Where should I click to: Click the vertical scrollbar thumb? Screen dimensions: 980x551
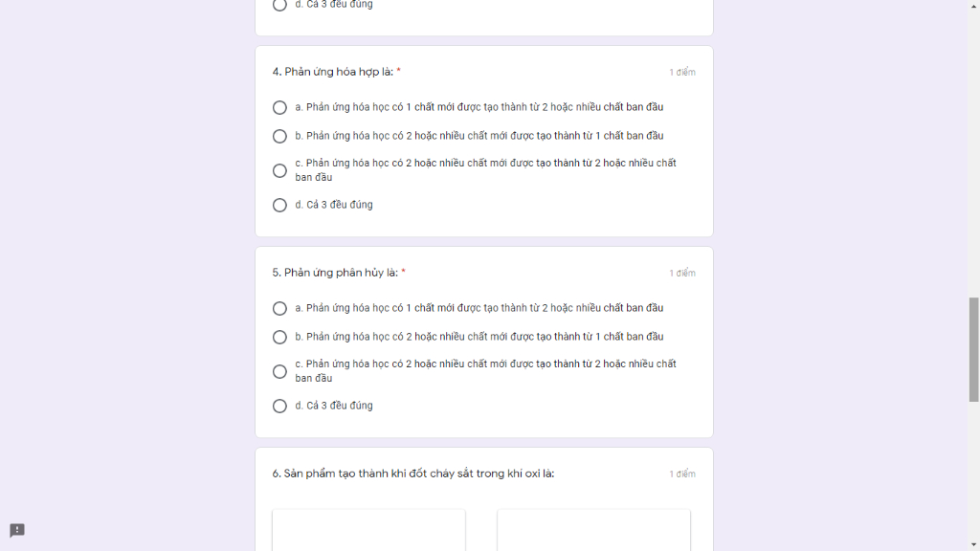click(973, 350)
